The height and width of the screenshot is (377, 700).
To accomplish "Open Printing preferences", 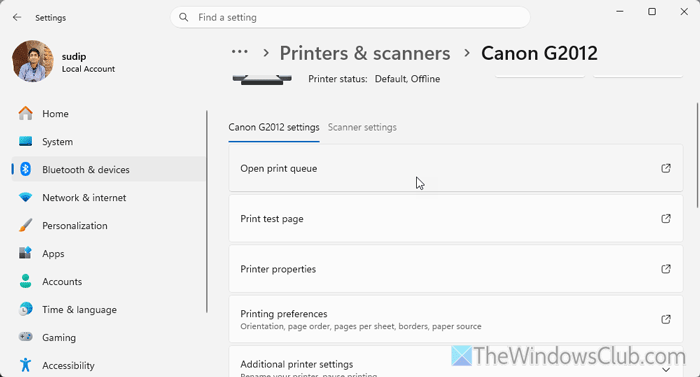I will [x=456, y=319].
